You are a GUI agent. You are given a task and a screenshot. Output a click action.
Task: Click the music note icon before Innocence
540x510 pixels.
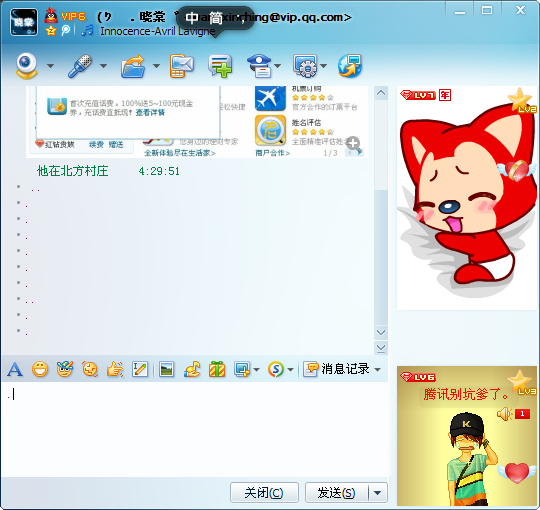point(87,30)
